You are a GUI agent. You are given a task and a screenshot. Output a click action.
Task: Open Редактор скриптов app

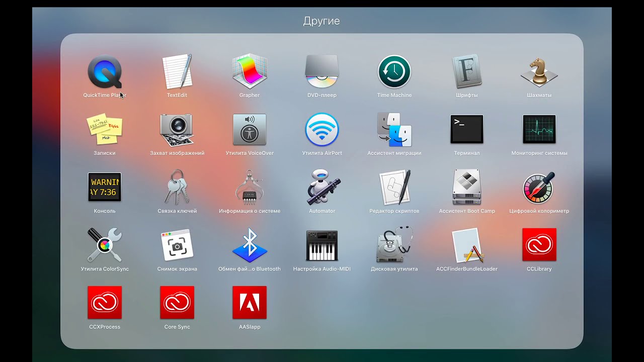[x=394, y=187]
